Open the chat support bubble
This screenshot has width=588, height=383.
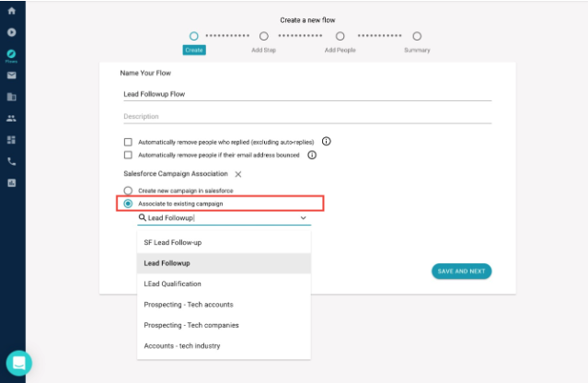click(18, 363)
